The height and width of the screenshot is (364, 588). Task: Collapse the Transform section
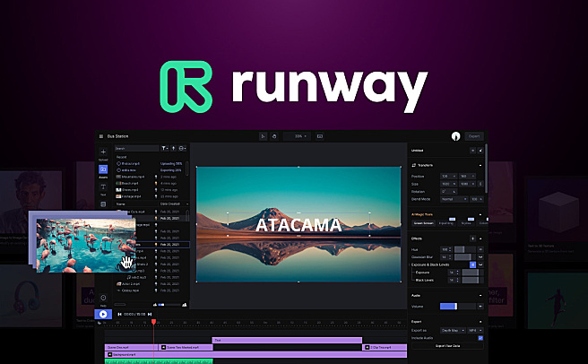[x=480, y=166]
